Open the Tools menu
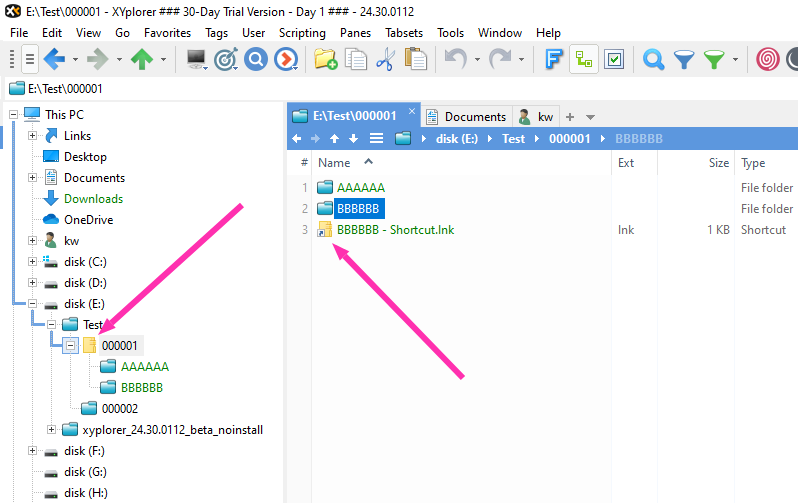 [x=450, y=33]
